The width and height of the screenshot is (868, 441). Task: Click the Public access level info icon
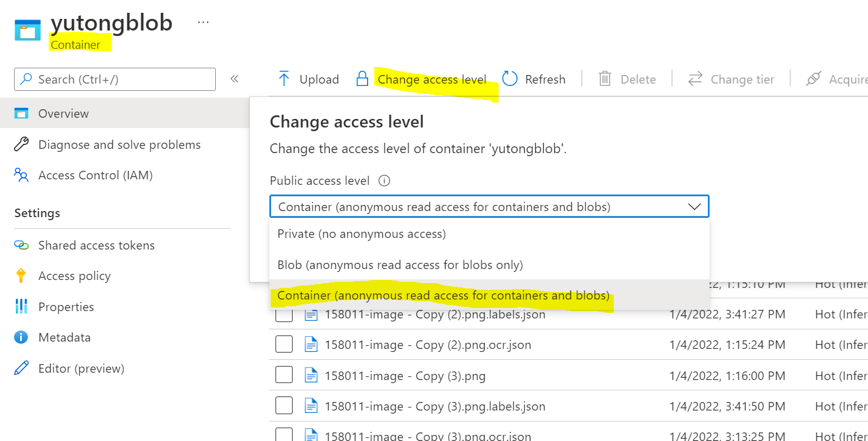click(384, 181)
